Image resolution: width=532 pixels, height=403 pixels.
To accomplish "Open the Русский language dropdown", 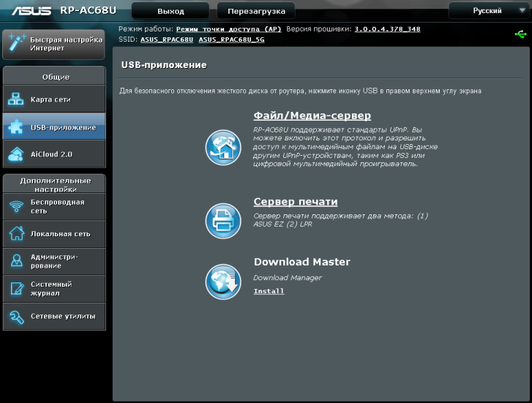I will pyautogui.click(x=489, y=10).
